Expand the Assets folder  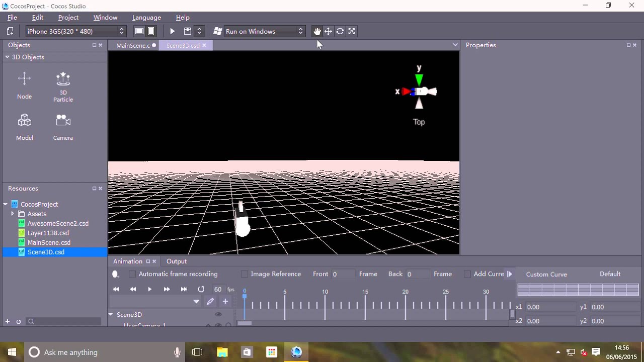(13, 214)
